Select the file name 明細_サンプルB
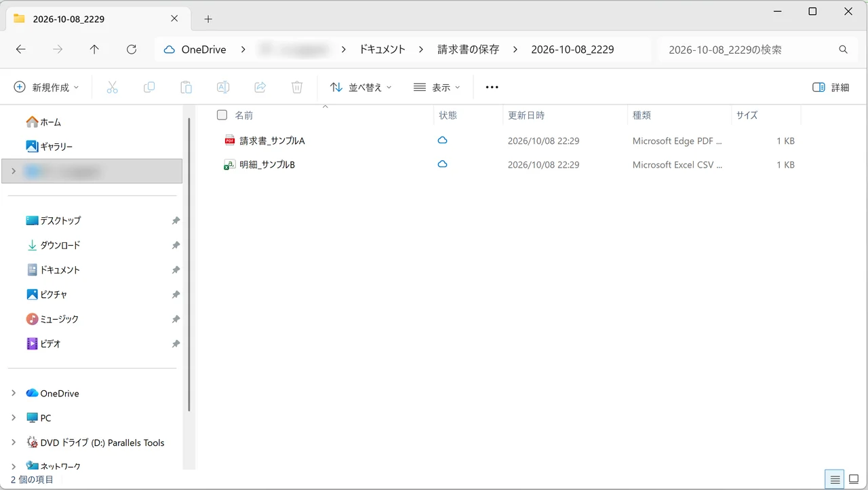This screenshot has width=868, height=490. point(267,164)
